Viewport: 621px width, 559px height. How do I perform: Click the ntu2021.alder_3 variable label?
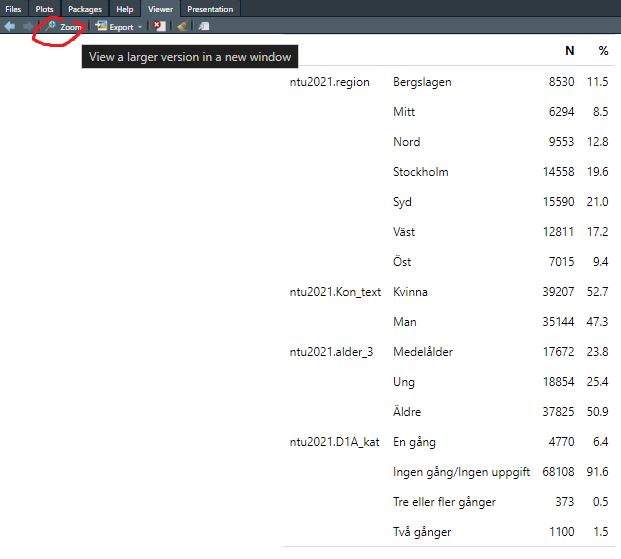[331, 352]
